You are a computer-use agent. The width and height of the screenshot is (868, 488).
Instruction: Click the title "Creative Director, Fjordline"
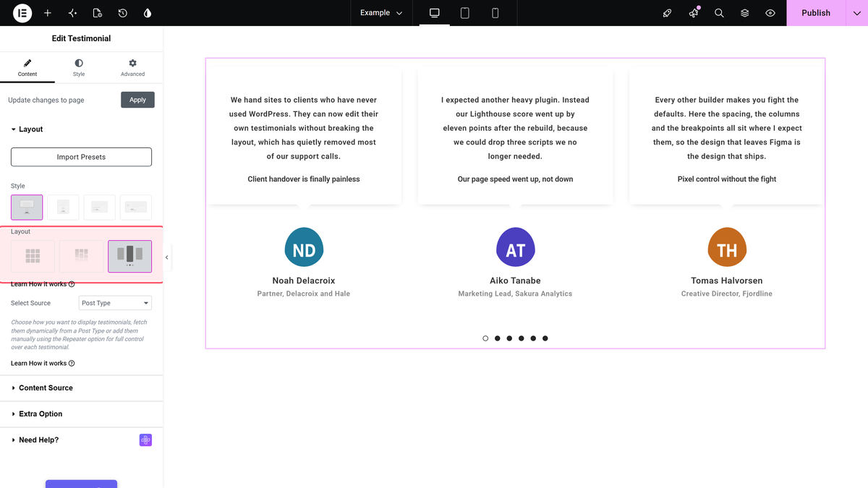727,294
